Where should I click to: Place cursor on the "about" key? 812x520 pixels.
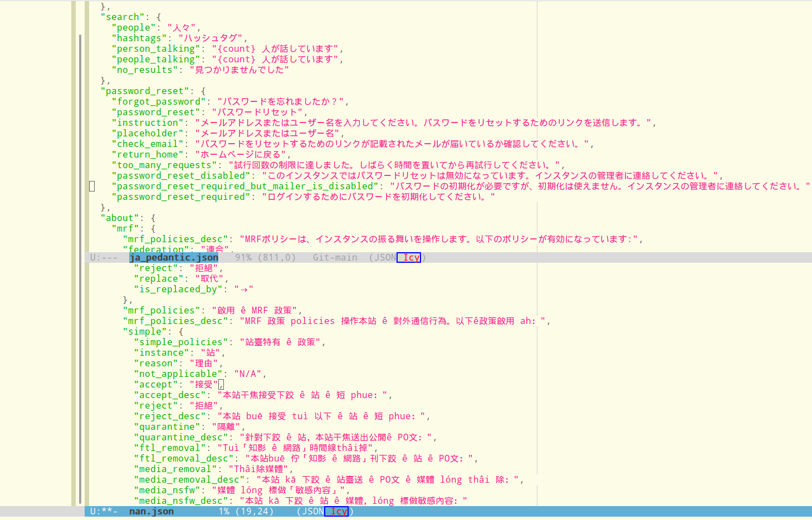(120, 218)
